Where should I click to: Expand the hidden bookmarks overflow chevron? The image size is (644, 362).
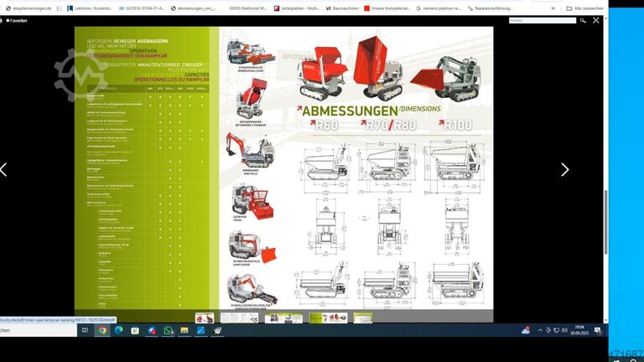click(x=553, y=8)
